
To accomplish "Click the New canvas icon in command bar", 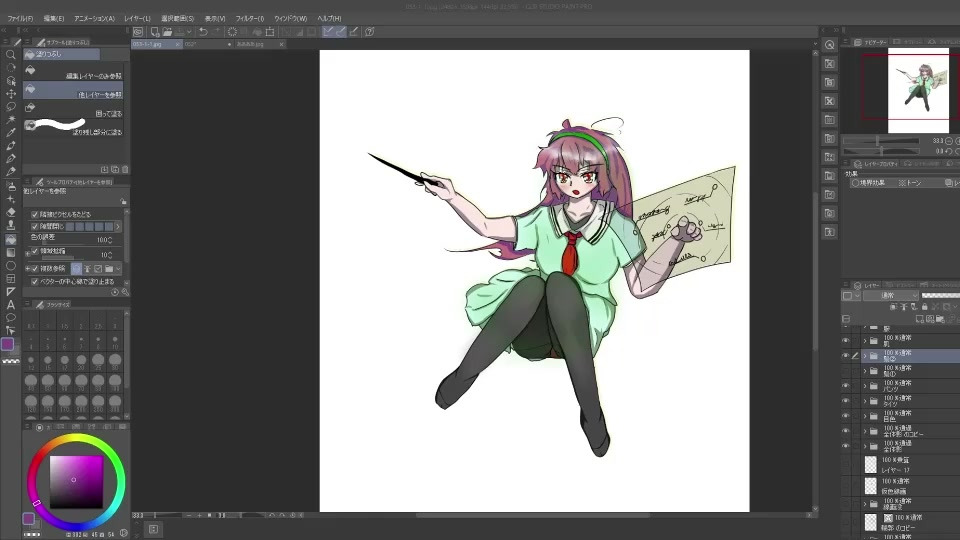I will (x=155, y=32).
